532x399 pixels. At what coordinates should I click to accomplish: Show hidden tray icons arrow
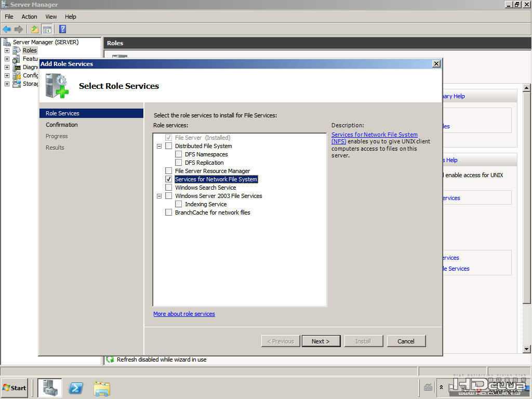tap(441, 387)
